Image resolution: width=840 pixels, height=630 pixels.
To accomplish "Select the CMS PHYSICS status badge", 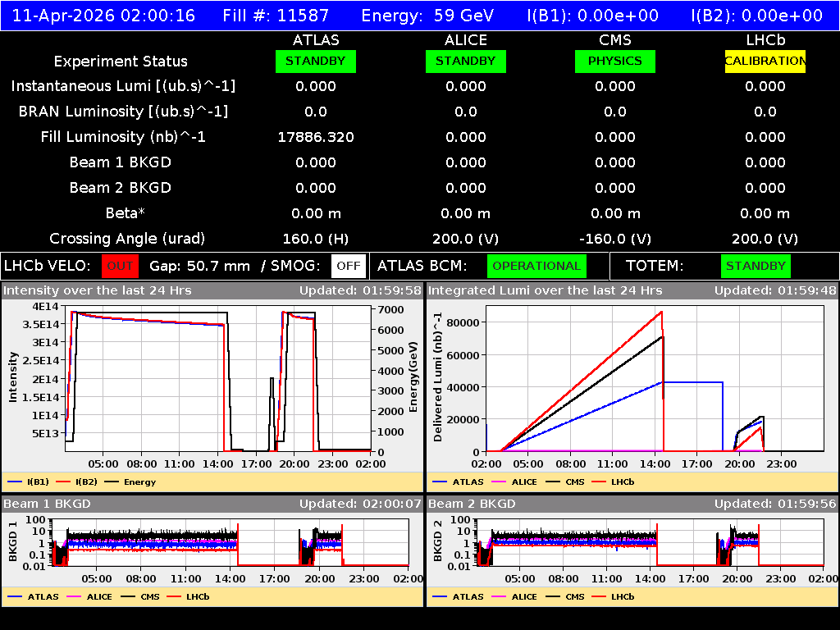I will 615,61.
